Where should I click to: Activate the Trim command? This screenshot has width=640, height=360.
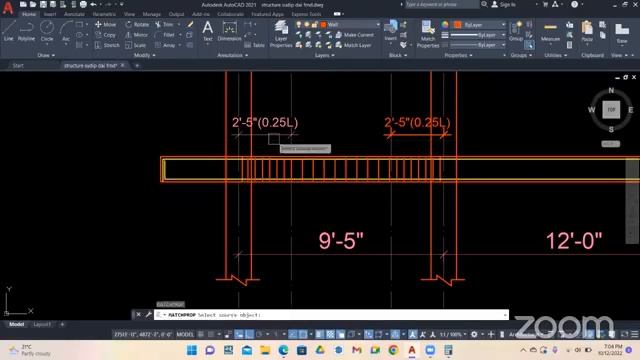tap(164, 24)
